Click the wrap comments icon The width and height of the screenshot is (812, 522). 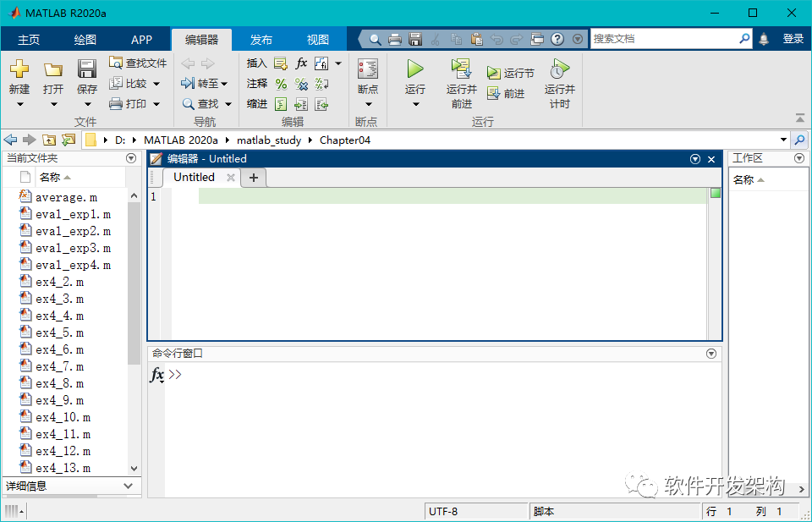coord(321,84)
